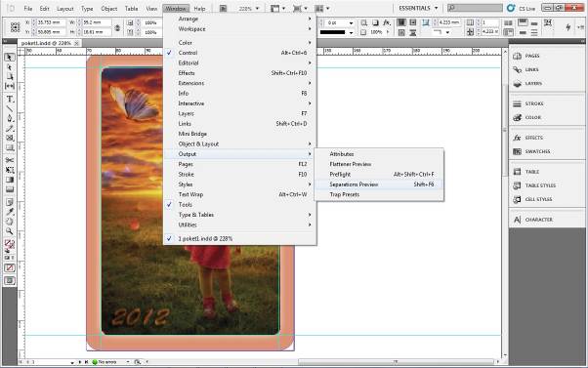
Task: Open the 228% zoom level dropdown
Action: tap(257, 8)
